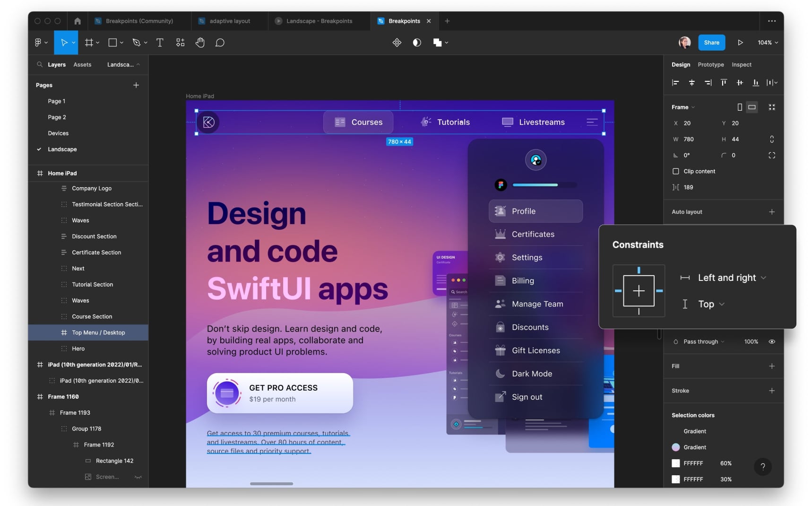Switch to Landscape - Breakpoints tab
Screen dimensions: 812x506
click(x=320, y=21)
